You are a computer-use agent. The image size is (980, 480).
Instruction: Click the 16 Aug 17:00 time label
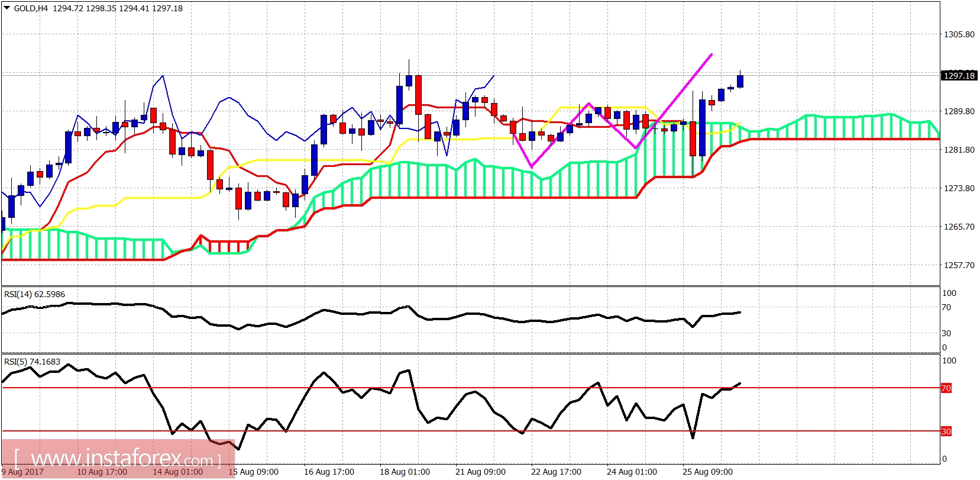(x=329, y=472)
